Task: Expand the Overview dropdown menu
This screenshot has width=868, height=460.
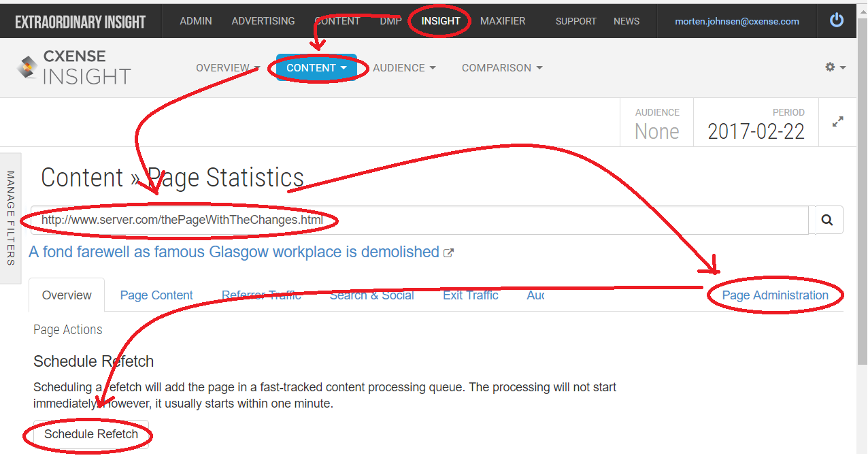Action: [228, 68]
